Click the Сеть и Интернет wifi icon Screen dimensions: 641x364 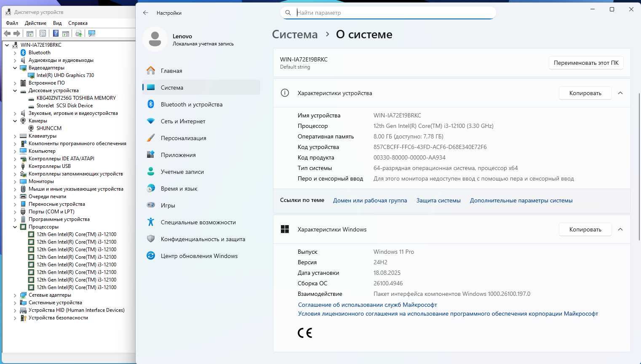coord(151,121)
